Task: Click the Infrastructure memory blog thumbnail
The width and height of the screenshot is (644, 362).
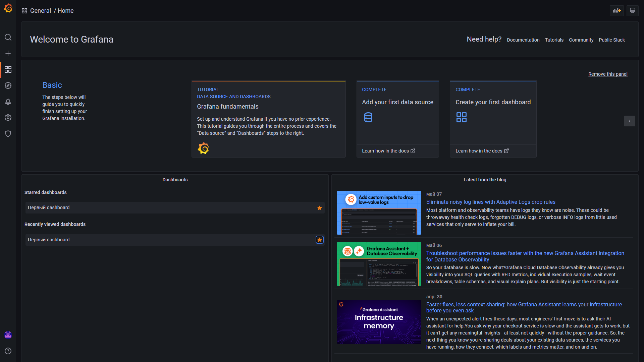Action: click(x=379, y=322)
